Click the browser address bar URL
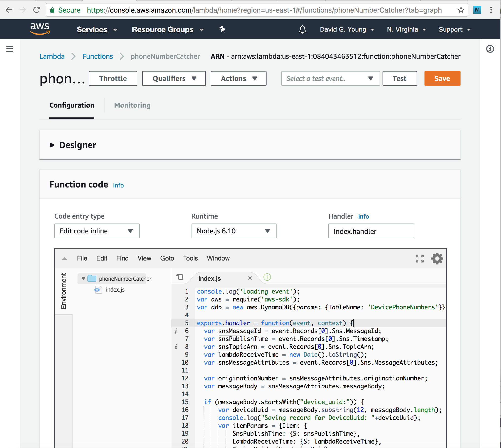Screen dimensions: 501x448 click(264, 10)
